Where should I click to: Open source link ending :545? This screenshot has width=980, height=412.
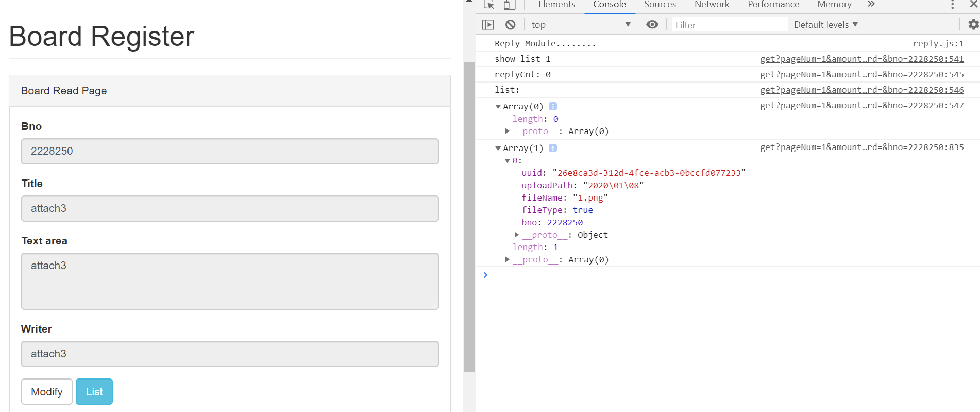coord(862,74)
